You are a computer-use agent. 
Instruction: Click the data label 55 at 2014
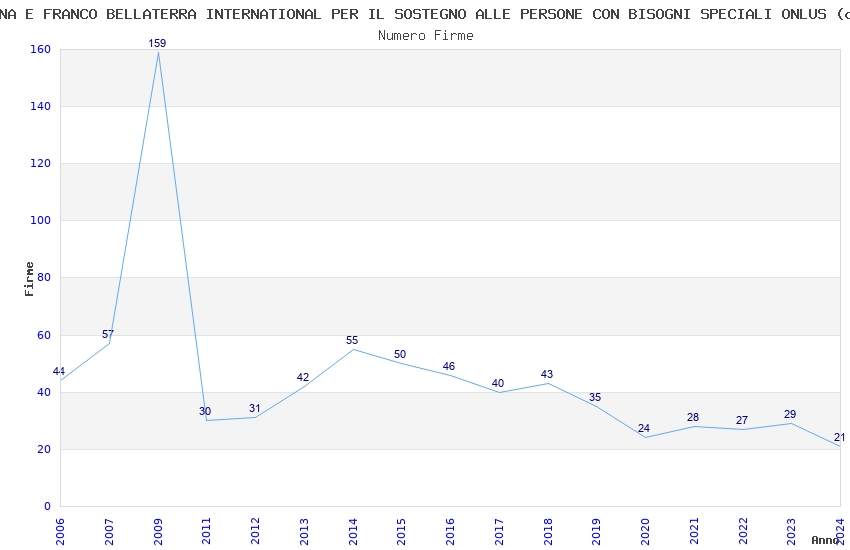(352, 340)
